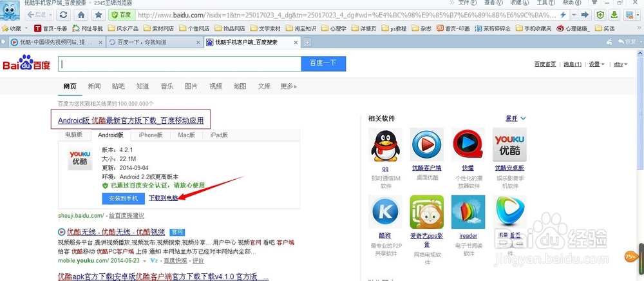644x281 pixels.
Task: Close the 优酷手机客户端_百度搜索 tab
Action: 296,43
